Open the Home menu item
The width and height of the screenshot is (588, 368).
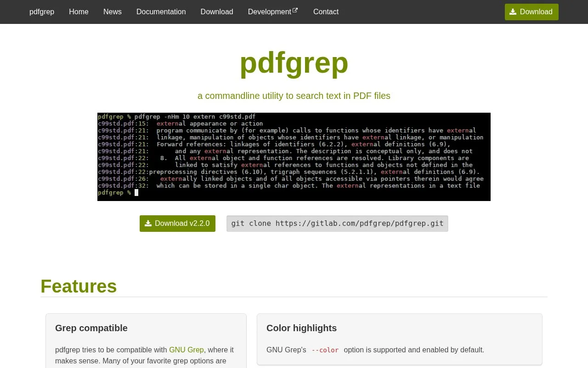tap(79, 11)
